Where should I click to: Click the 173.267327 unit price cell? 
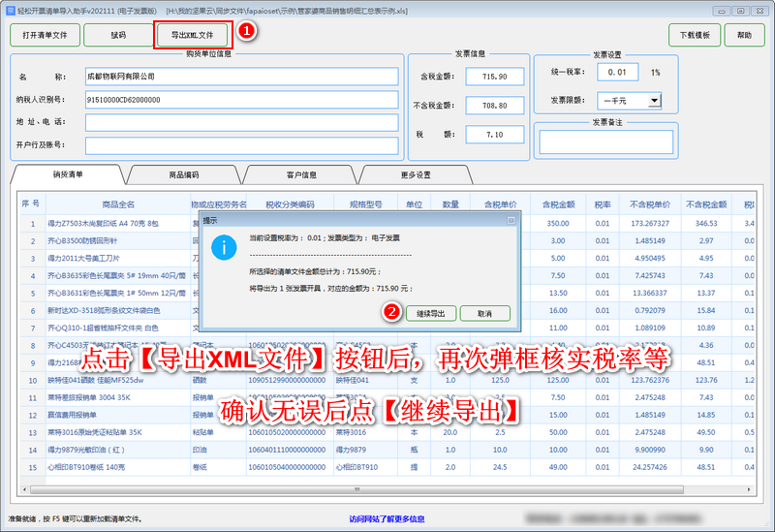tap(650, 224)
